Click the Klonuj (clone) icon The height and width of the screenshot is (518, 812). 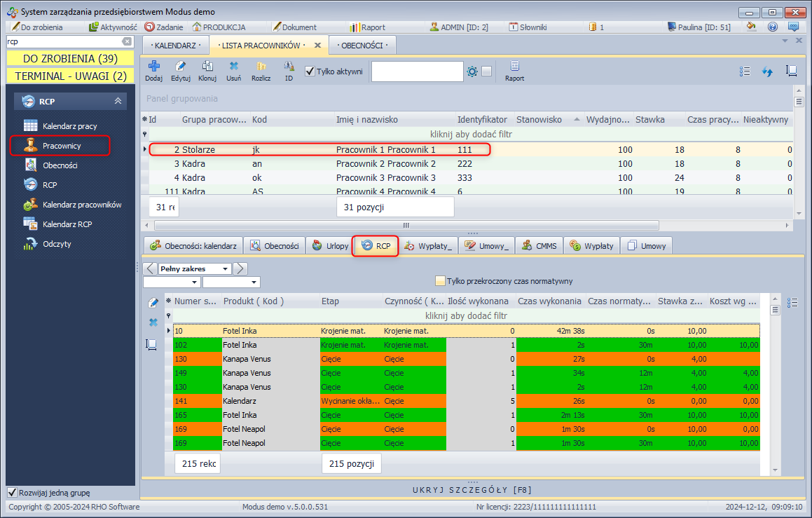click(207, 70)
